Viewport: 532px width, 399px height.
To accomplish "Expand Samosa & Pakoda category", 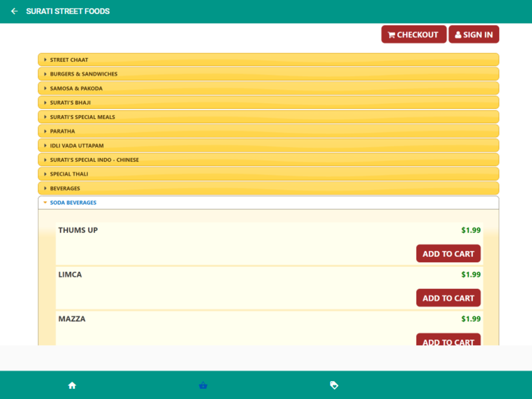I will click(x=268, y=88).
